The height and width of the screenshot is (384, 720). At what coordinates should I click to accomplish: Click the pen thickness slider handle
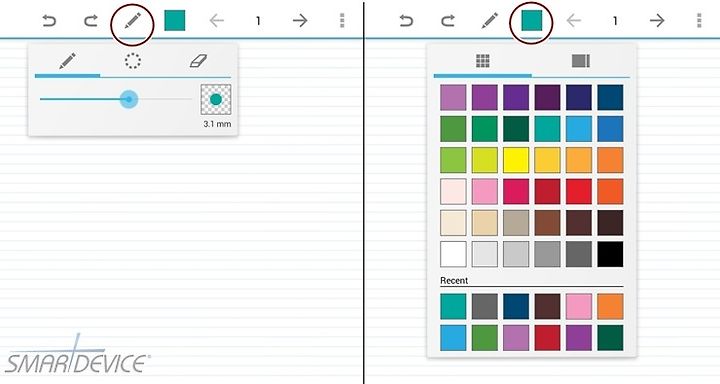point(129,99)
